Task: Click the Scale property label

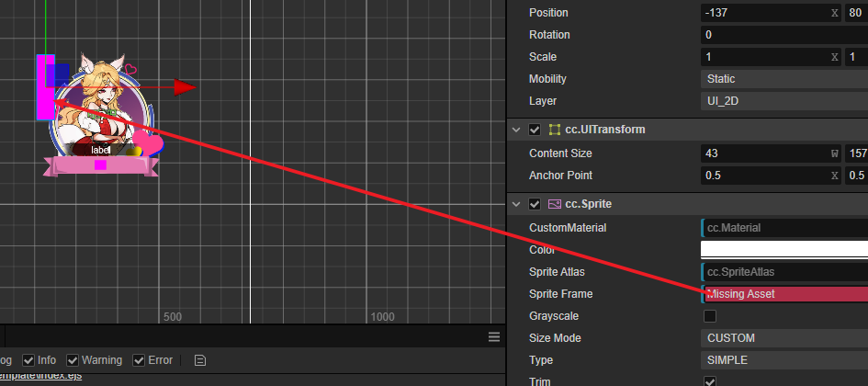Action: tap(543, 57)
